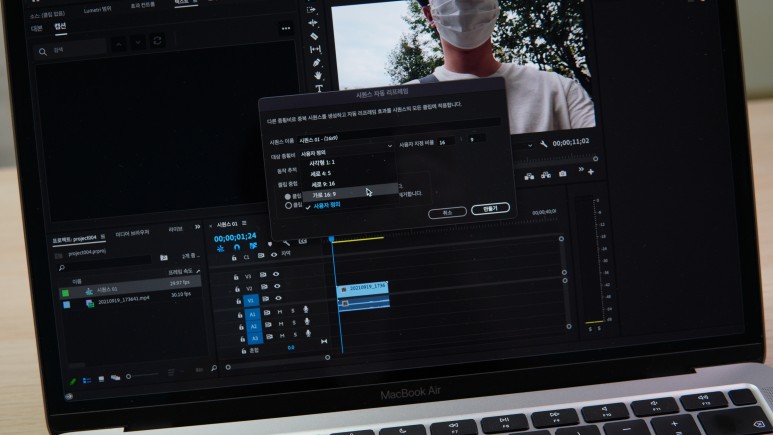The height and width of the screenshot is (435, 773).
Task: Select the Type tool in the toolbar
Action: point(319,89)
